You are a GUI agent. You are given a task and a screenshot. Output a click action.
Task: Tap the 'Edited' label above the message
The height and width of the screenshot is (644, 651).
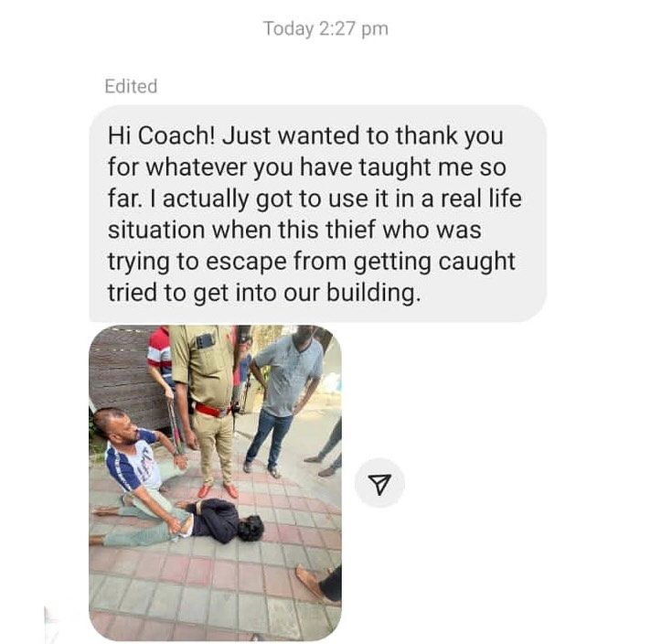click(131, 86)
